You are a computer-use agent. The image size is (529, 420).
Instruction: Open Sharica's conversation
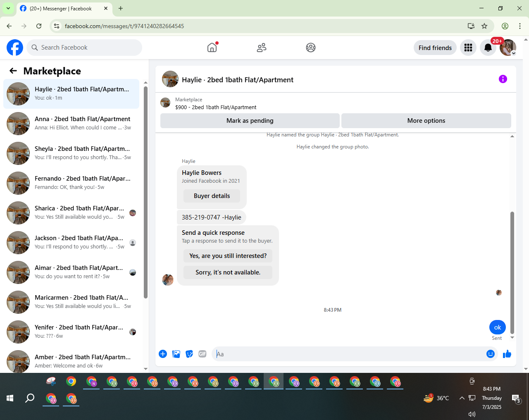click(x=71, y=213)
